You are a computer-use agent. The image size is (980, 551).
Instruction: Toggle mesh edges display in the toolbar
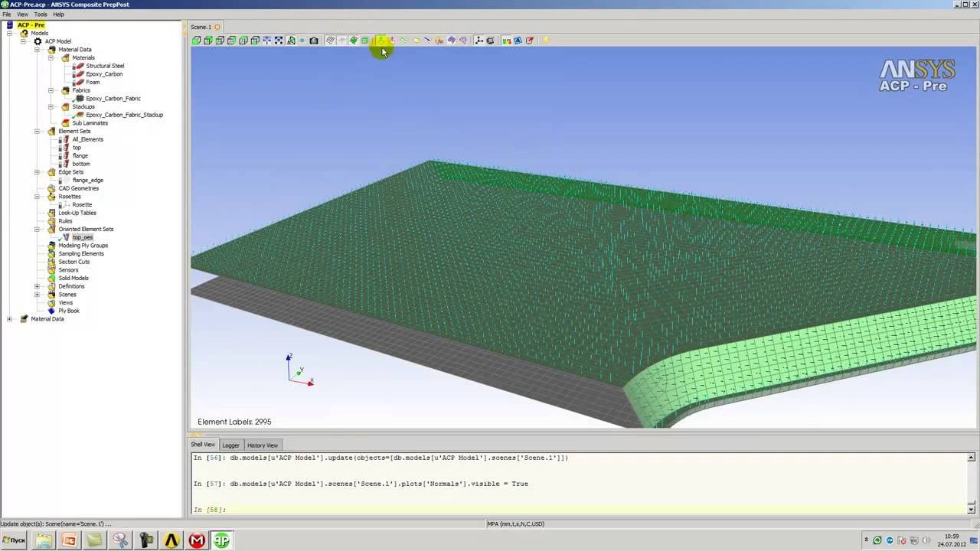point(331,41)
